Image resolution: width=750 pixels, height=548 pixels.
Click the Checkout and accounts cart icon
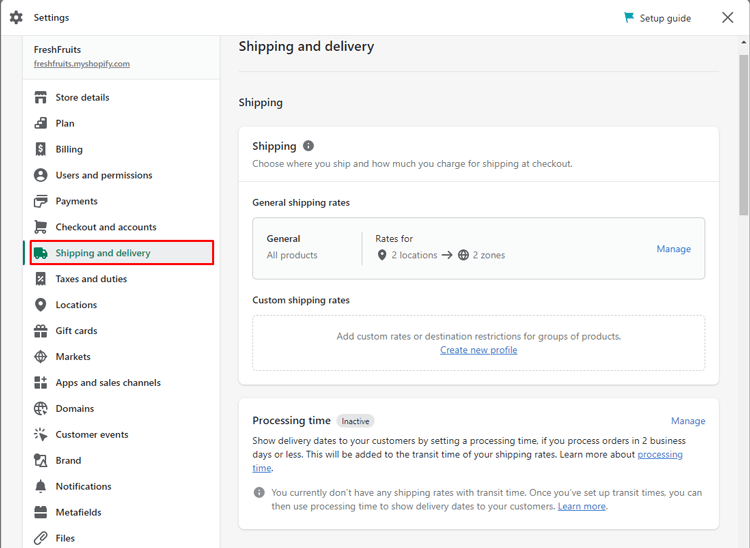41,227
